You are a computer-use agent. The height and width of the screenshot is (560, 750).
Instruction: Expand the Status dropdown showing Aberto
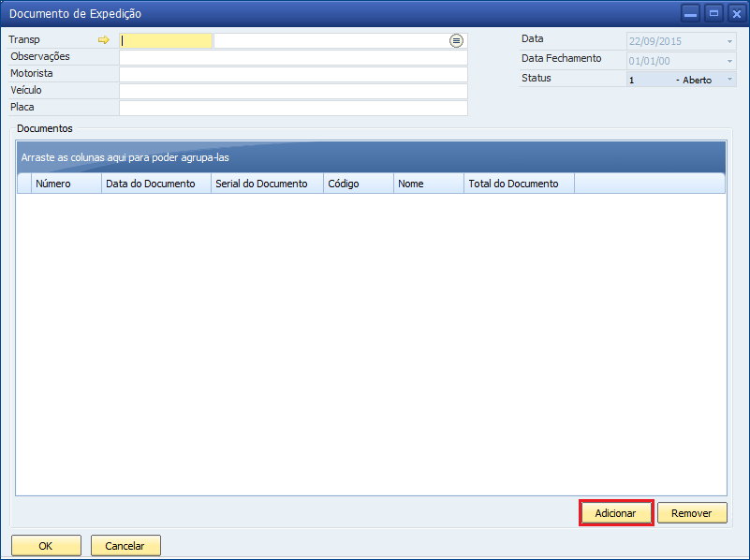click(729, 80)
